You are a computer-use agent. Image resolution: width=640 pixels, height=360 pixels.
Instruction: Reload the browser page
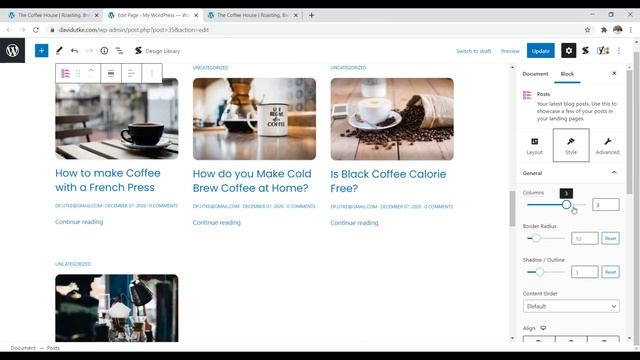pos(36,30)
